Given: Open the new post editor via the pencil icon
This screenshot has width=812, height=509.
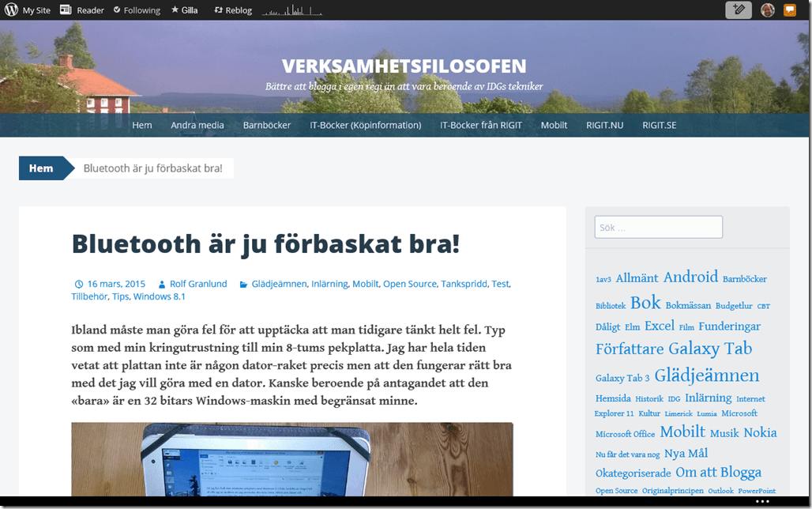Looking at the screenshot, I should coord(738,9).
